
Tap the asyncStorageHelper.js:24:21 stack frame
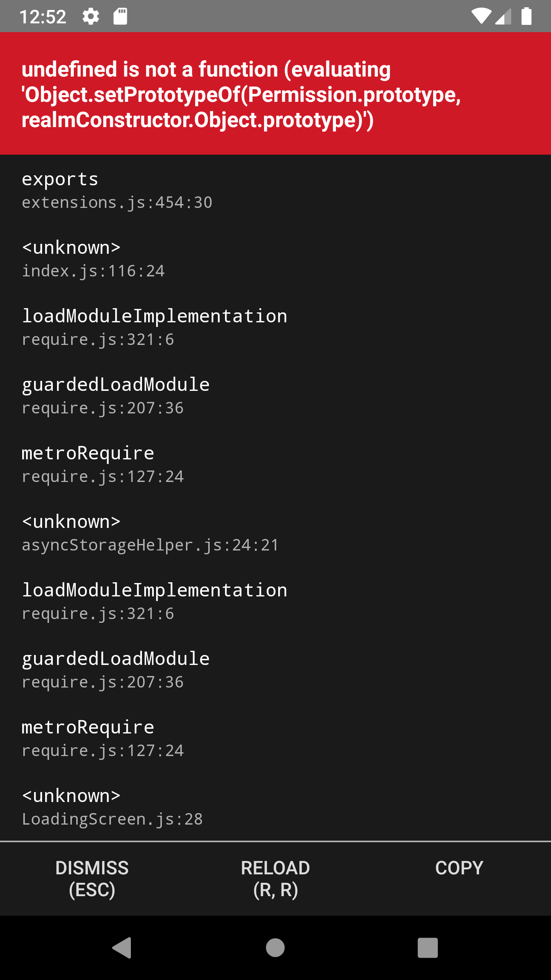click(150, 533)
